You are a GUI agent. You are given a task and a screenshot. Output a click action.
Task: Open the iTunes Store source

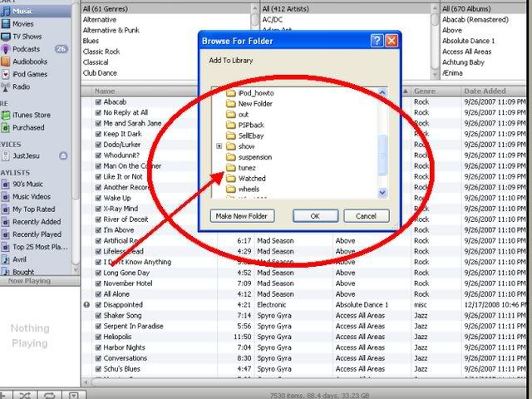[x=30, y=116]
